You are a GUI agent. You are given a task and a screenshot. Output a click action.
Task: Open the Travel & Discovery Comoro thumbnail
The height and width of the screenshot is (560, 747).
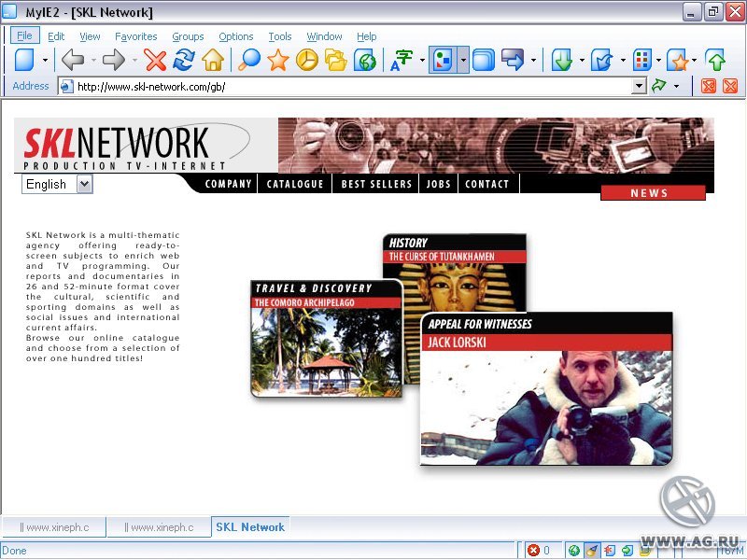pyautogui.click(x=326, y=339)
